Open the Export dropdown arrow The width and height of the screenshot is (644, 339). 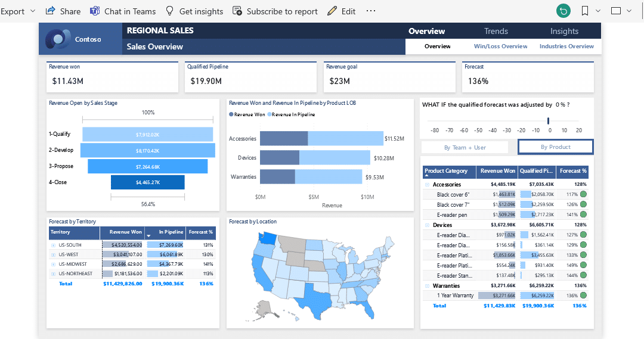click(x=33, y=11)
